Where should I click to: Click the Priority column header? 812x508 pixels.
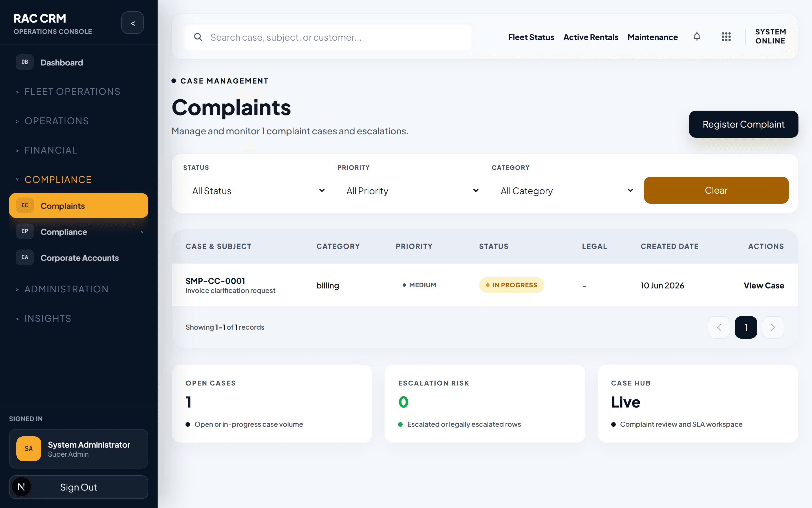tap(414, 246)
